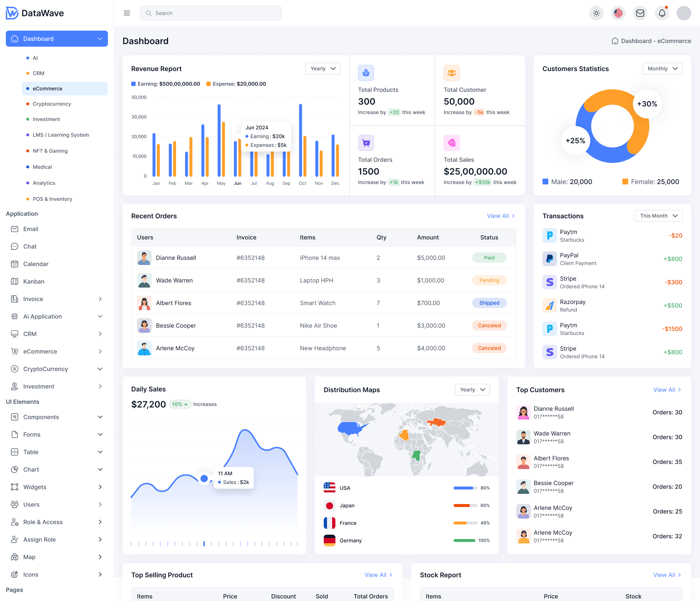Open This Month dropdown in Transactions
The width and height of the screenshot is (700, 601).
(x=658, y=215)
